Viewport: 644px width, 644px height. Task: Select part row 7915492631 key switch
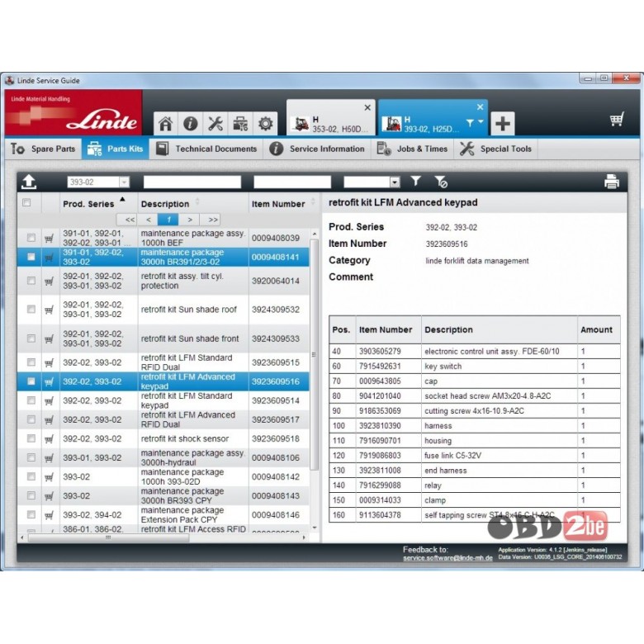[x=475, y=367]
